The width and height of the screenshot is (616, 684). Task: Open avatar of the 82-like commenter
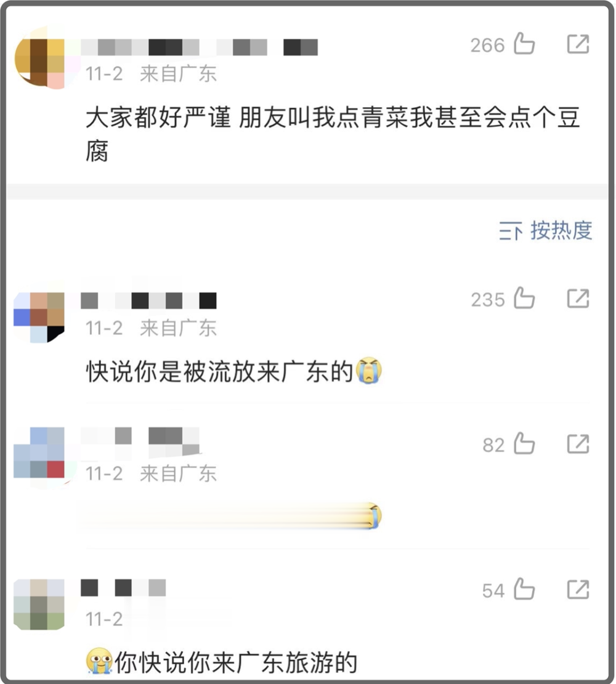[39, 453]
